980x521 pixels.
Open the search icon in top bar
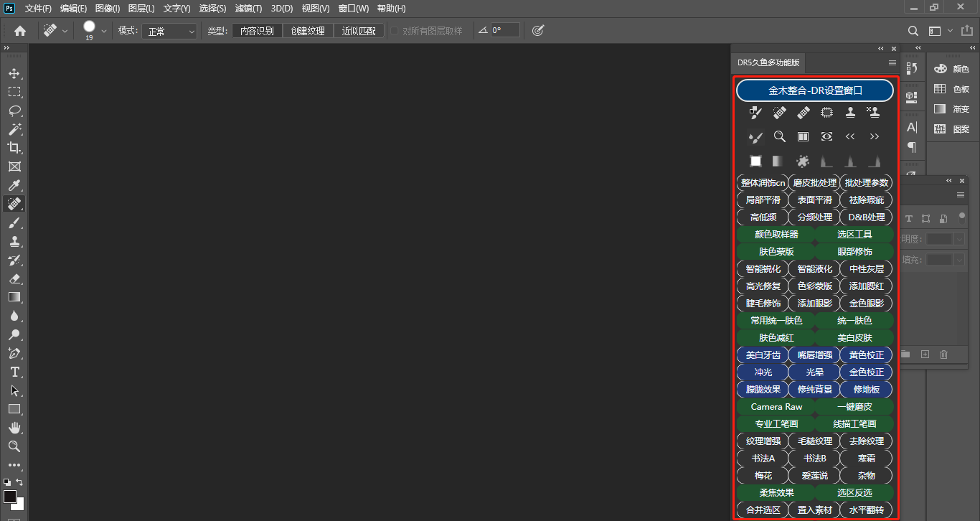coord(913,31)
